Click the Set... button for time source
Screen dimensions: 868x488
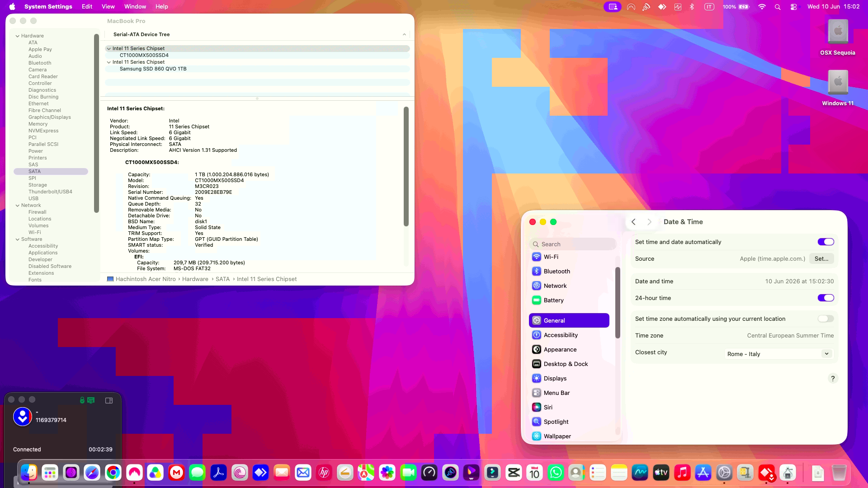(821, 258)
